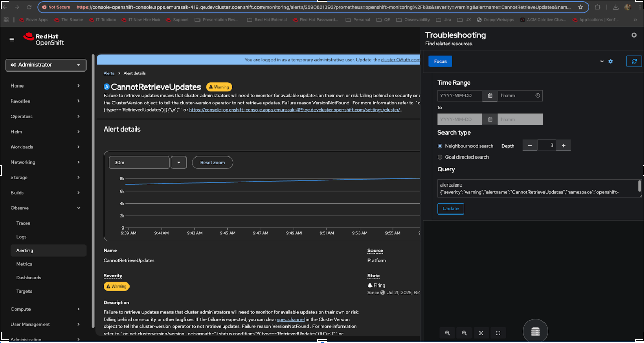Decrease search depth with minus button

click(530, 146)
